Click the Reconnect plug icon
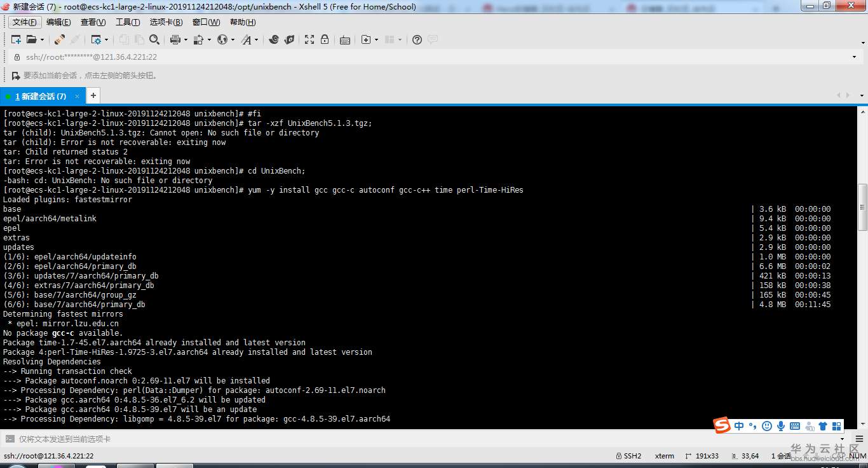This screenshot has height=468, width=868. pos(59,39)
